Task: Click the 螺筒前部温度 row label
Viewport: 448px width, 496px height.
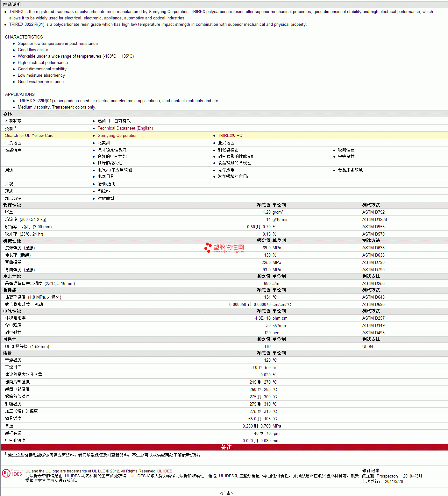Action: 17,396
